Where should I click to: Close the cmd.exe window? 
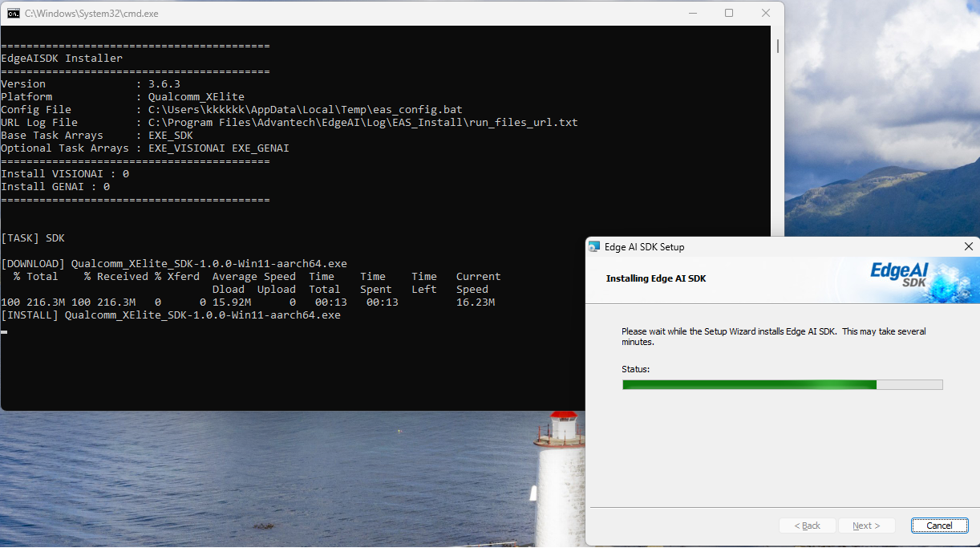click(766, 13)
